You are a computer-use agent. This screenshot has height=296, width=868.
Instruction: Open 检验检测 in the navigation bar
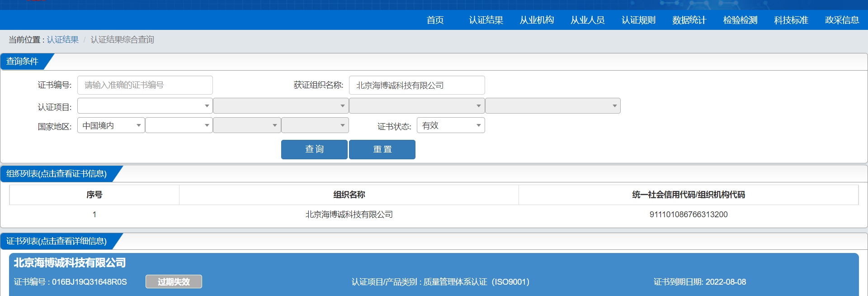pos(740,20)
